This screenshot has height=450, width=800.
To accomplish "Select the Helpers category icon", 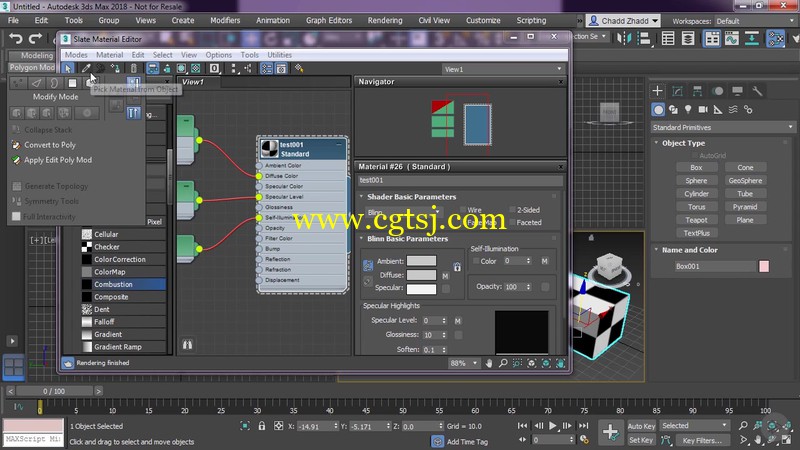I will tap(718, 109).
